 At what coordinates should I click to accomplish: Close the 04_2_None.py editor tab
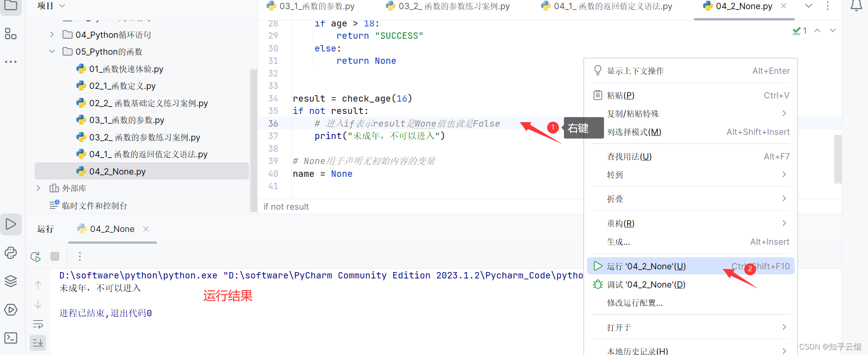coord(783,6)
